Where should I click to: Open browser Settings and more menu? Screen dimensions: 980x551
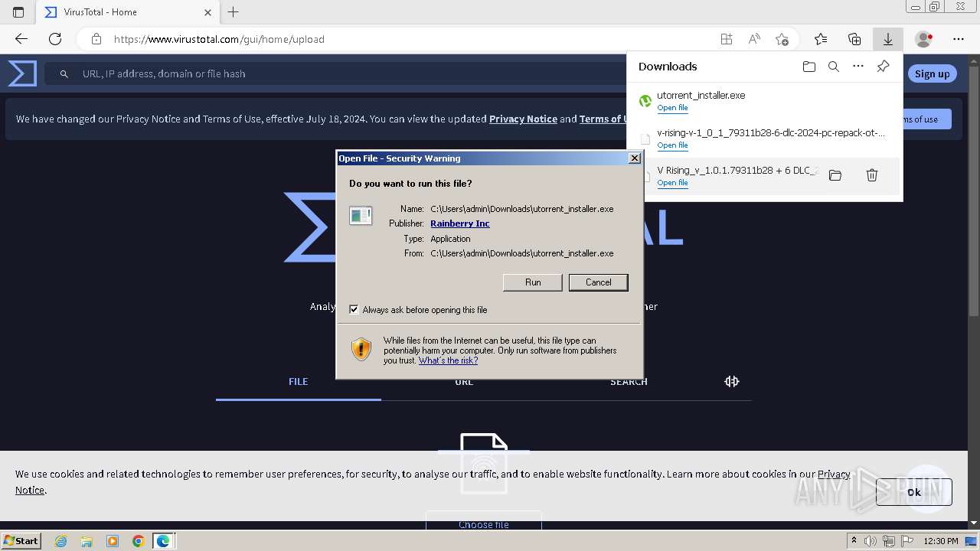coord(959,39)
